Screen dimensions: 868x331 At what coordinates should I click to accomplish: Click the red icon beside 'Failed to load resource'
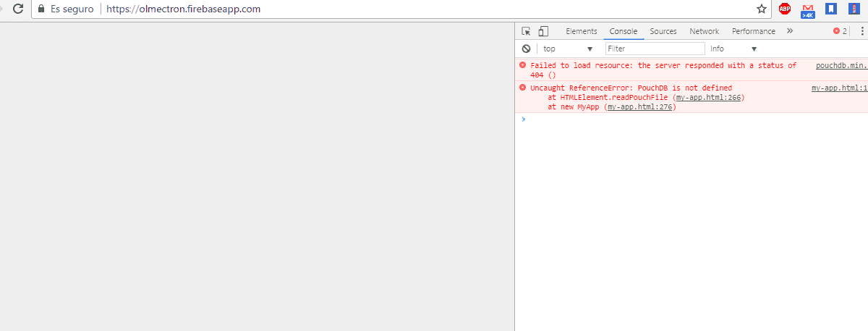pyautogui.click(x=523, y=65)
